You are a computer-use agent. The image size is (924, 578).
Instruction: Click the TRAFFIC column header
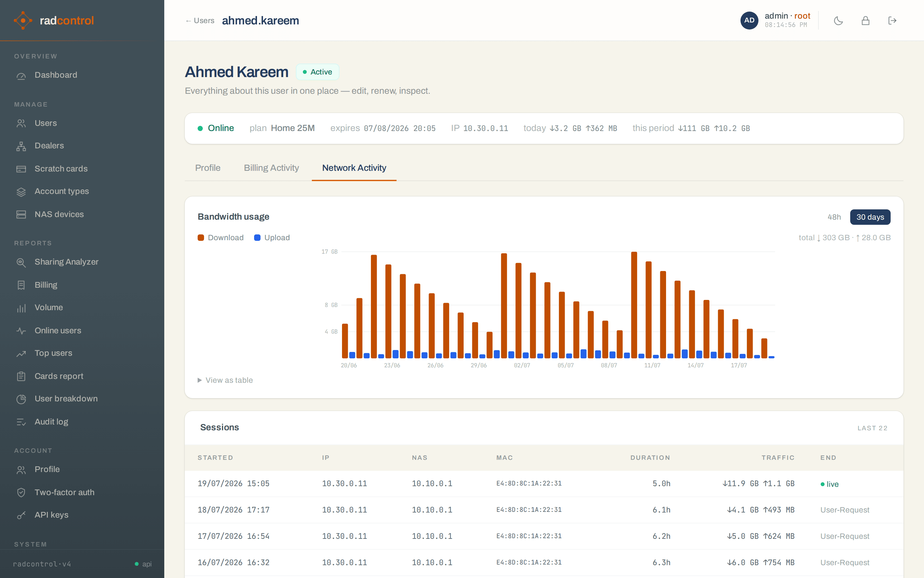(778, 458)
